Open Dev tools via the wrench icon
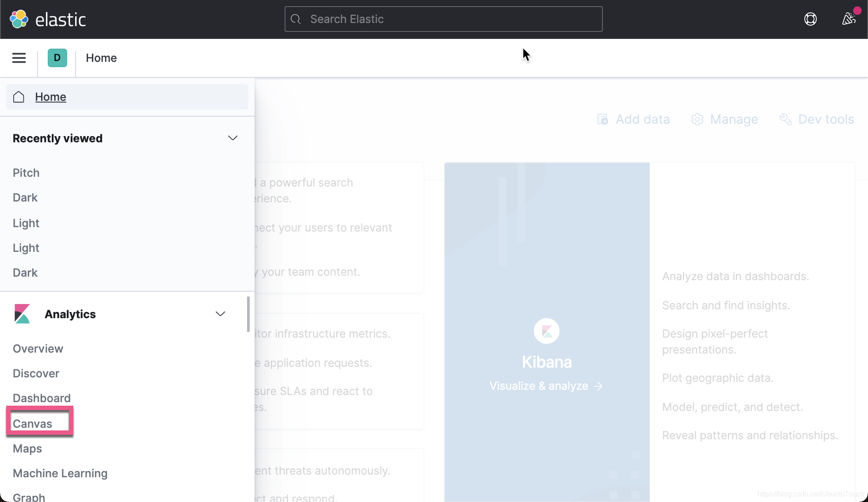 (785, 119)
